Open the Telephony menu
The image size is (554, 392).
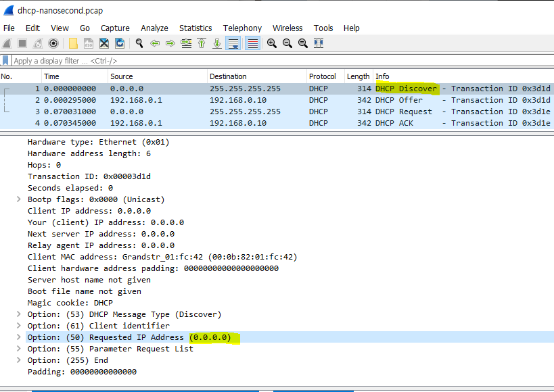click(242, 28)
